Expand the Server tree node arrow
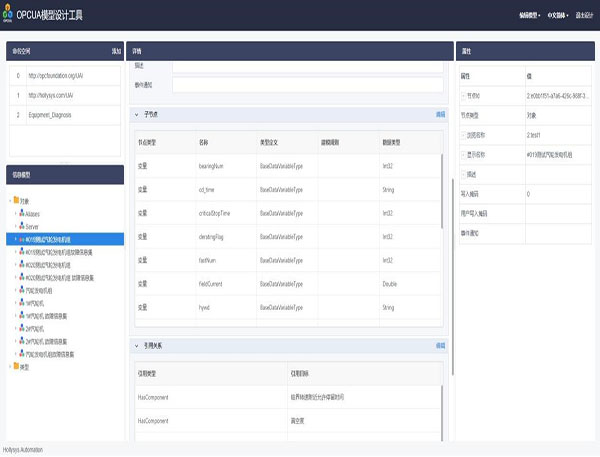Viewport: 600px width, 457px height. [15, 227]
